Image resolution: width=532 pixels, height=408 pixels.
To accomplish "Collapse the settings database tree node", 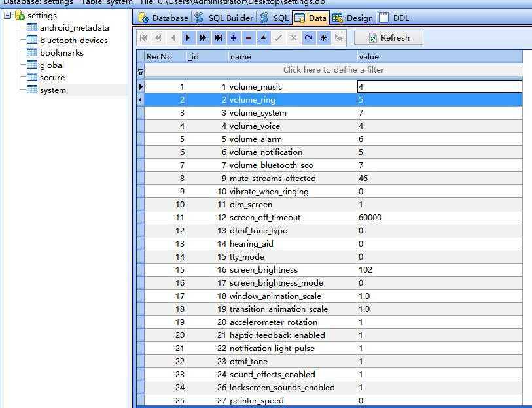I will pyautogui.click(x=7, y=15).
